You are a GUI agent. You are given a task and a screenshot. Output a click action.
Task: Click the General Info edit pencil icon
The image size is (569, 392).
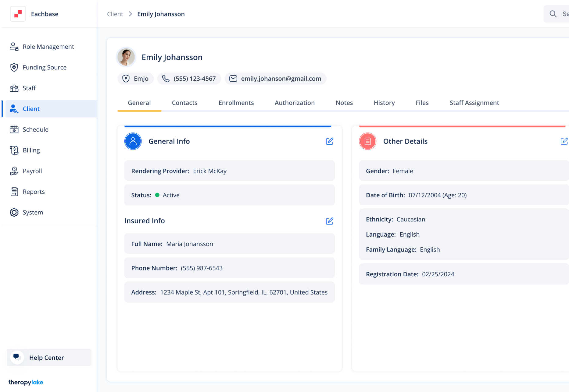[x=329, y=141]
